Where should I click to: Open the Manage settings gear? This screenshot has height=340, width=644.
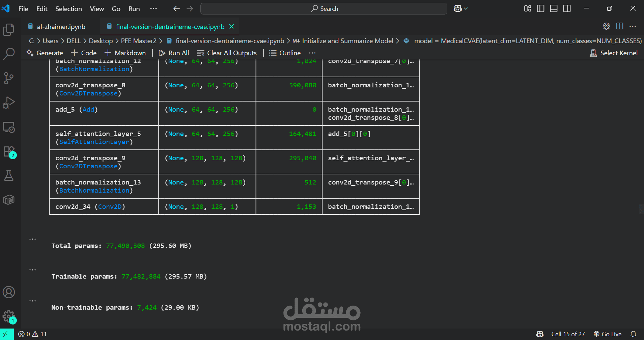pos(9,316)
